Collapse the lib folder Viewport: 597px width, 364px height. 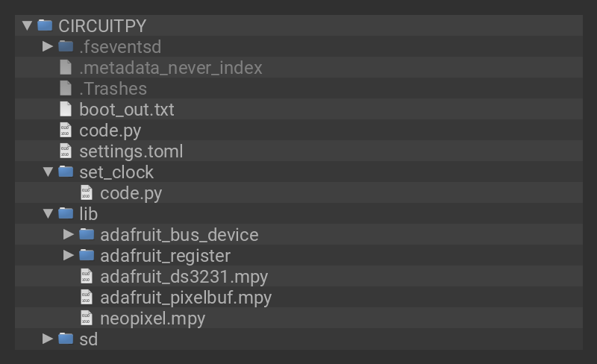(x=49, y=213)
